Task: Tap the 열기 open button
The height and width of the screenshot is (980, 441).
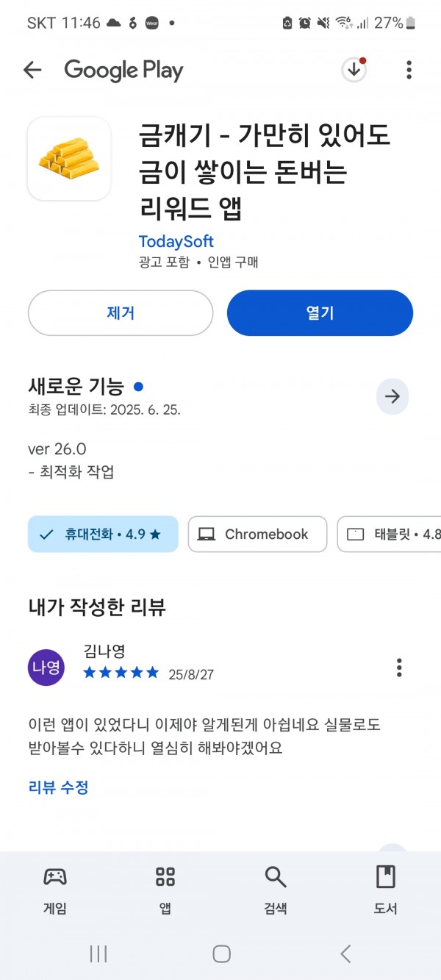Action: click(x=320, y=313)
